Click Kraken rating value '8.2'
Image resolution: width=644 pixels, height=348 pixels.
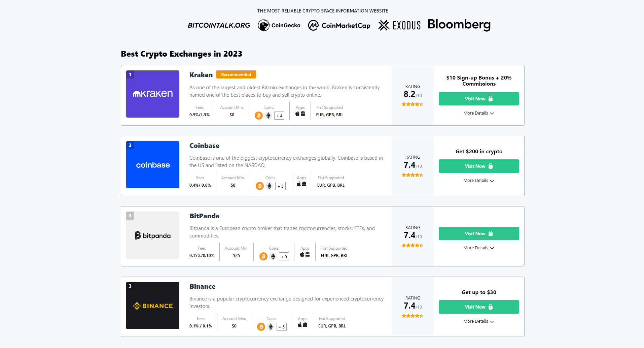click(x=409, y=94)
